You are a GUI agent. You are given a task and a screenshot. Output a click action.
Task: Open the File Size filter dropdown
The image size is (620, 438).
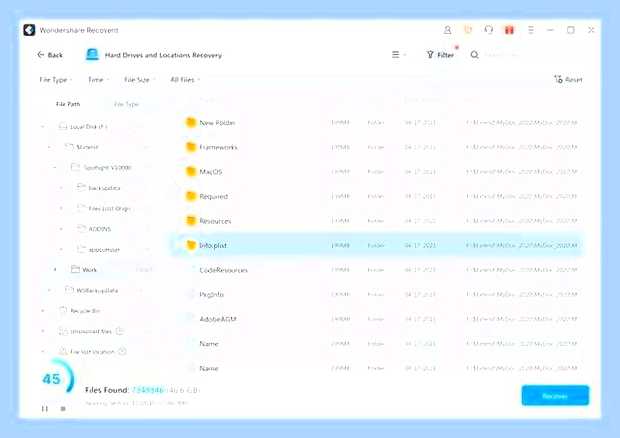coord(139,80)
